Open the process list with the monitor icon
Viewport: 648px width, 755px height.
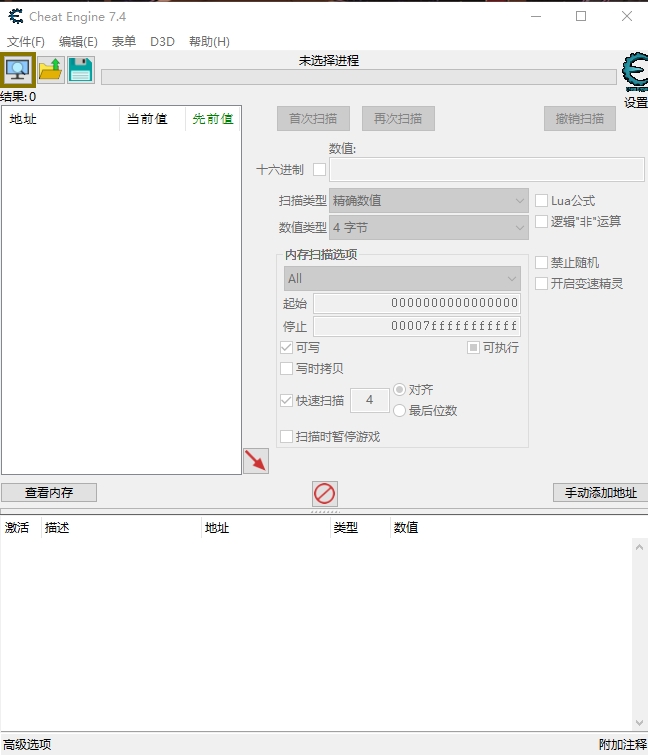click(18, 70)
